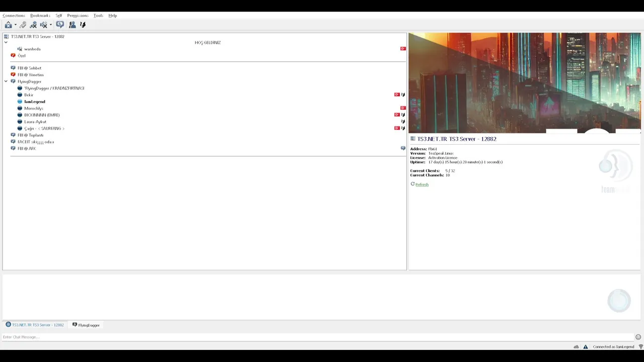
Task: Switch to the TS3.NET.TR TS3 Server chat tab
Action: tap(35, 325)
